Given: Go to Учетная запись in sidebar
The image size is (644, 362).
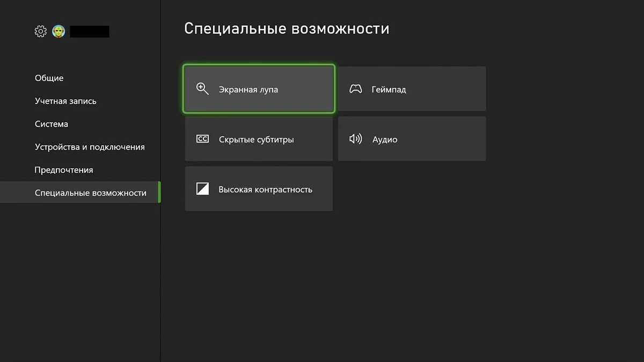Looking at the screenshot, I should (65, 101).
